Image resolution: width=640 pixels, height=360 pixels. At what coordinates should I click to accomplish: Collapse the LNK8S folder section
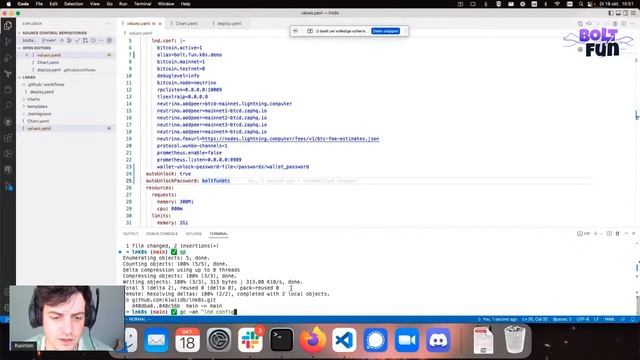pos(29,77)
